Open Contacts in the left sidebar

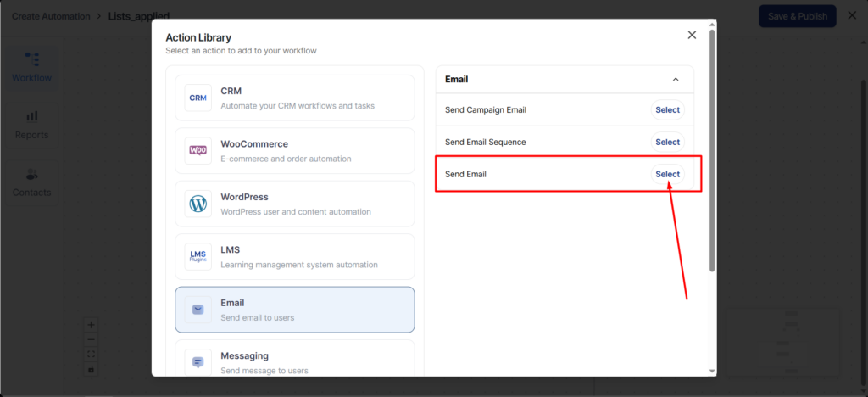(x=31, y=182)
